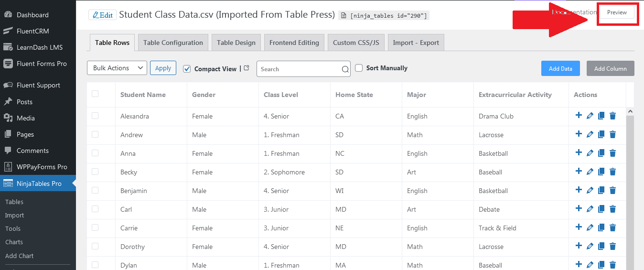Click the Add Data button
This screenshot has width=644, height=270.
pos(560,68)
